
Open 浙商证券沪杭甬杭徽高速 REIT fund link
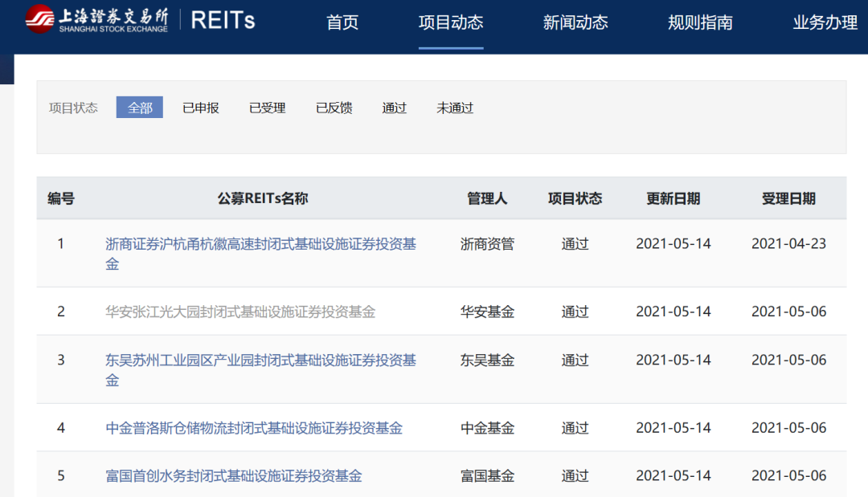click(260, 254)
